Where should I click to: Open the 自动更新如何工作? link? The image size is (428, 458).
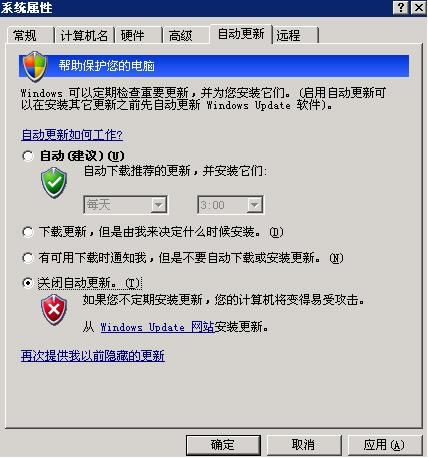pyautogui.click(x=72, y=135)
